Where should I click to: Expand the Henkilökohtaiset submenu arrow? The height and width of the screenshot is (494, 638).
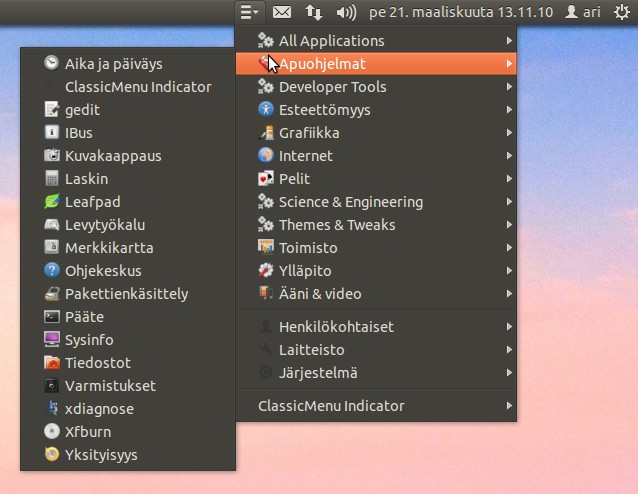[509, 326]
